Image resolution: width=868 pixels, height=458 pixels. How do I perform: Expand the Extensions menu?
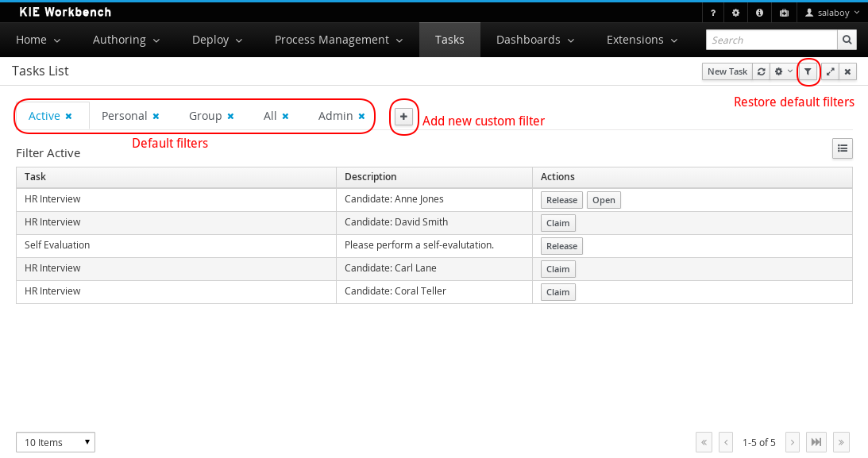(x=642, y=40)
